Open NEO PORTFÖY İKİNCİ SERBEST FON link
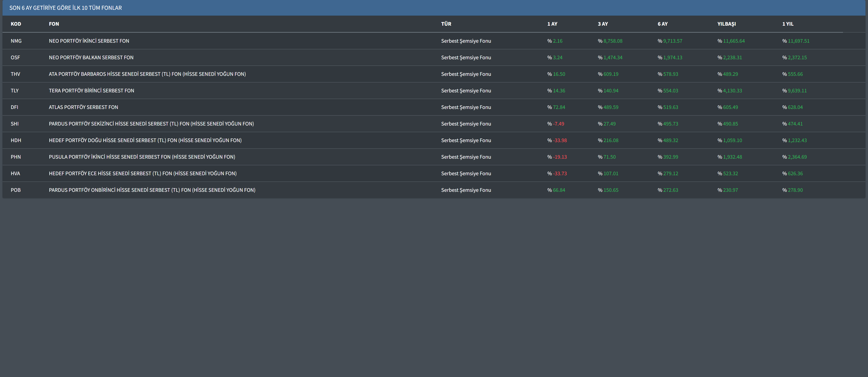868x377 pixels. tap(89, 41)
